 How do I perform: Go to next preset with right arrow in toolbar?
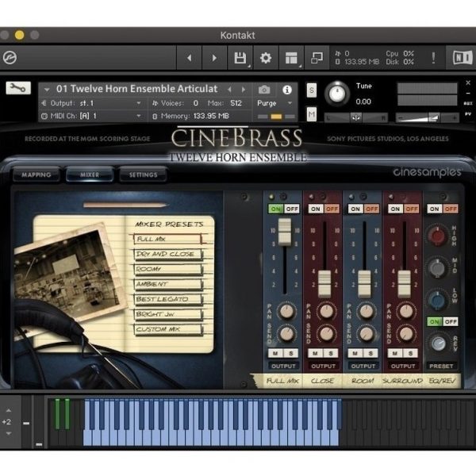pos(214,58)
